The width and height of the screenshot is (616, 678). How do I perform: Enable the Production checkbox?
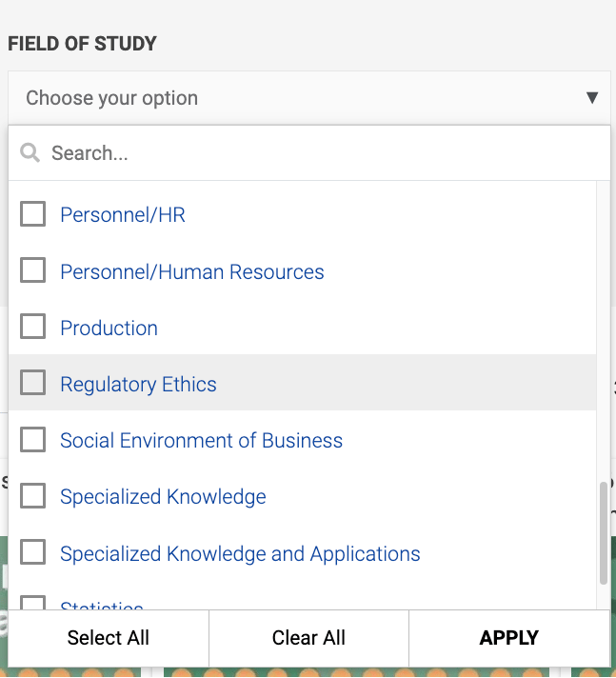[33, 328]
